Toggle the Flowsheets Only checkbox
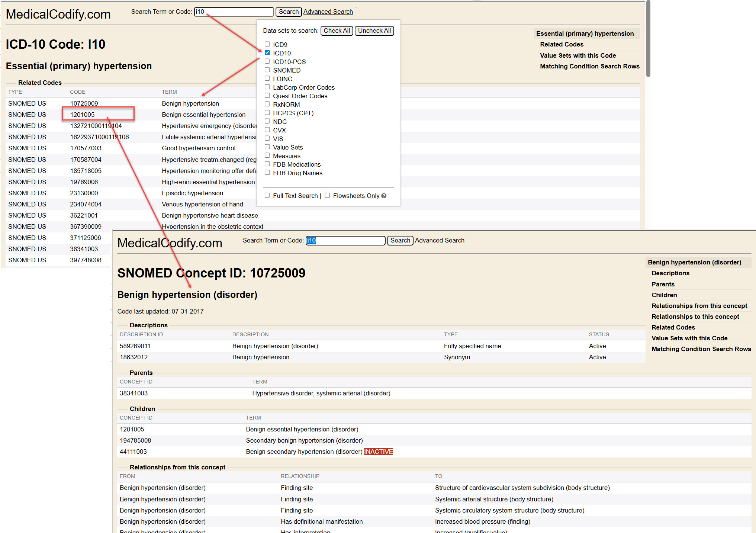 click(327, 195)
